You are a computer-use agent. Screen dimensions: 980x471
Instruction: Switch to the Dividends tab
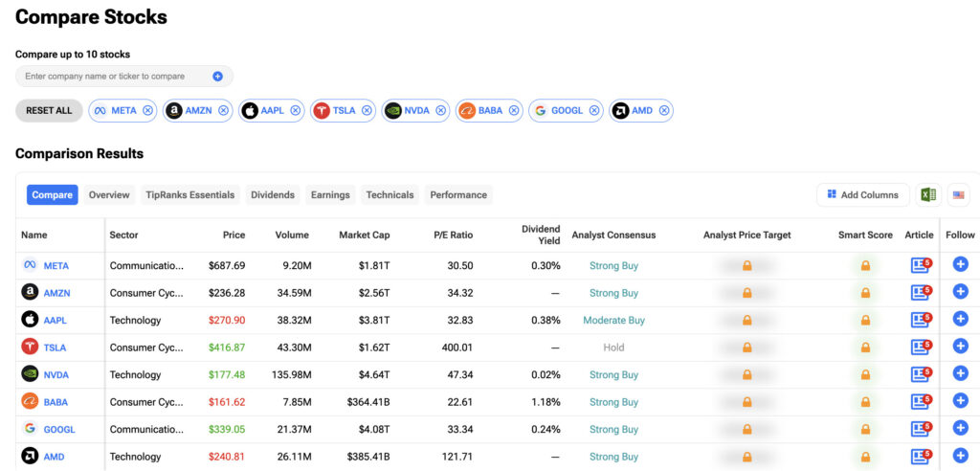click(x=273, y=194)
